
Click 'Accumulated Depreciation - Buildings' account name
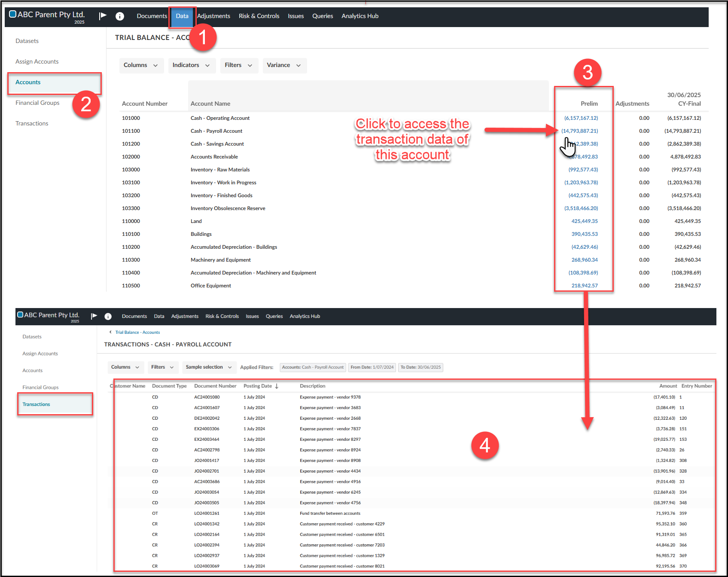click(234, 247)
